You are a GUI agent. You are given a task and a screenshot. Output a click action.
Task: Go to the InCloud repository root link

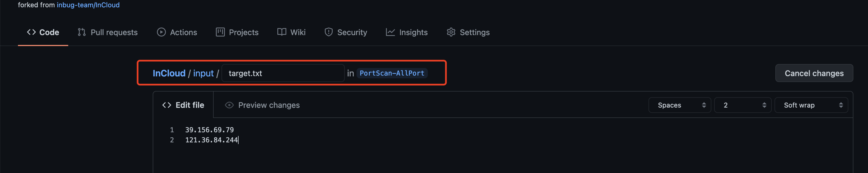tap(169, 74)
